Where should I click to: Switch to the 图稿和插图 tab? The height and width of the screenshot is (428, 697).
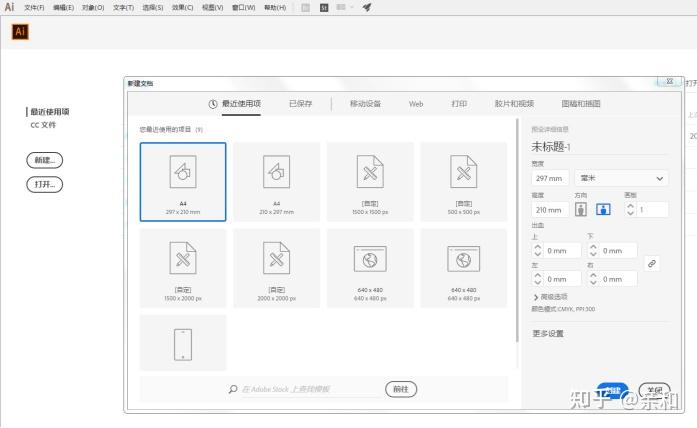tap(581, 104)
